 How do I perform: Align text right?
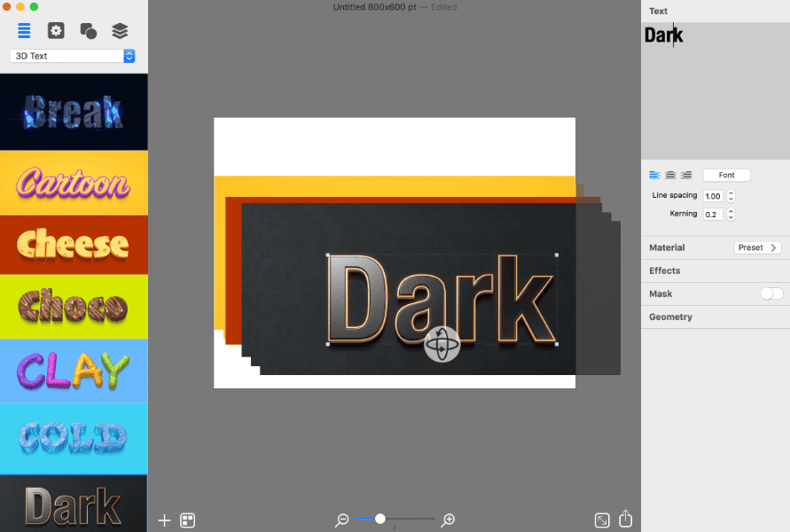click(686, 175)
